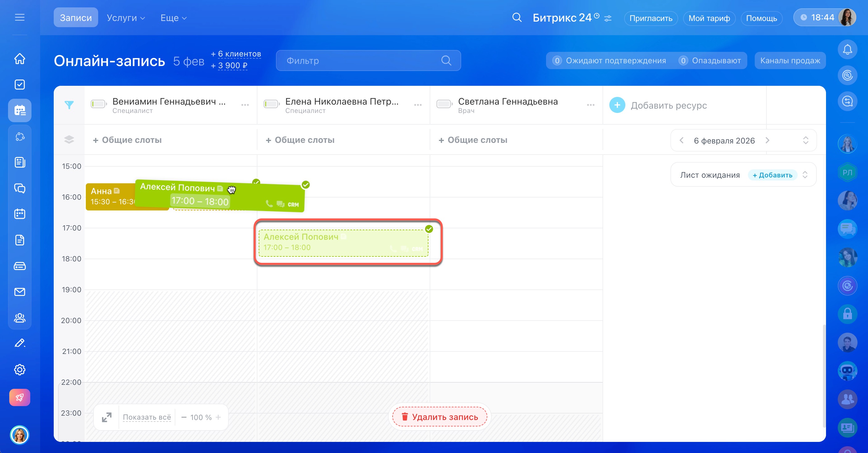Switch to the Записи tab
Image resolution: width=868 pixels, height=453 pixels.
[76, 18]
